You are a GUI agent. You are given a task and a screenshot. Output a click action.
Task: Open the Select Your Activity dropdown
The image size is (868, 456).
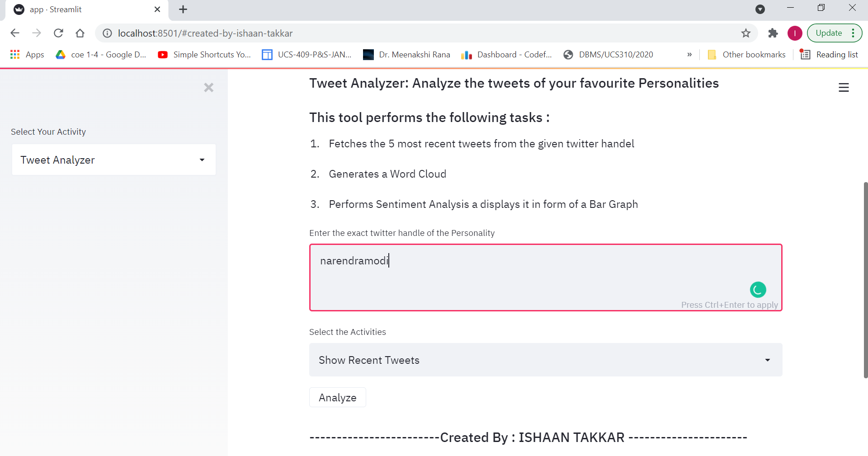pos(113,160)
